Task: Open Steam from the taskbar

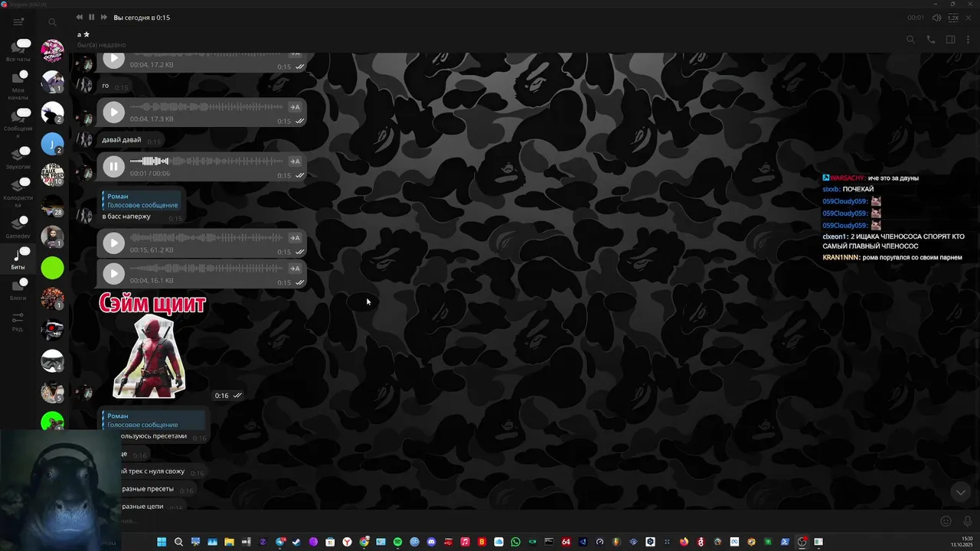Action: coord(296,542)
